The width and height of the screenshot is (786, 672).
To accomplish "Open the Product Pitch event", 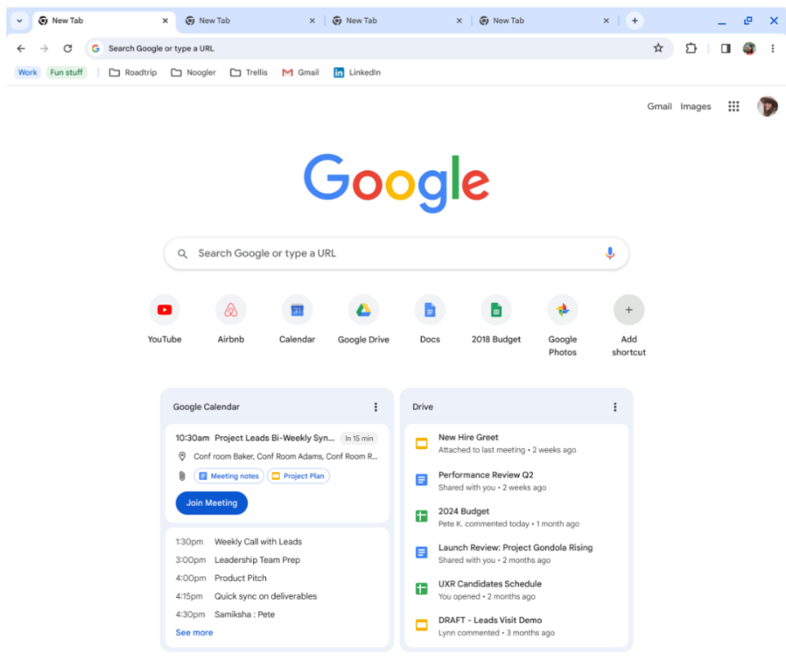I will click(x=240, y=578).
